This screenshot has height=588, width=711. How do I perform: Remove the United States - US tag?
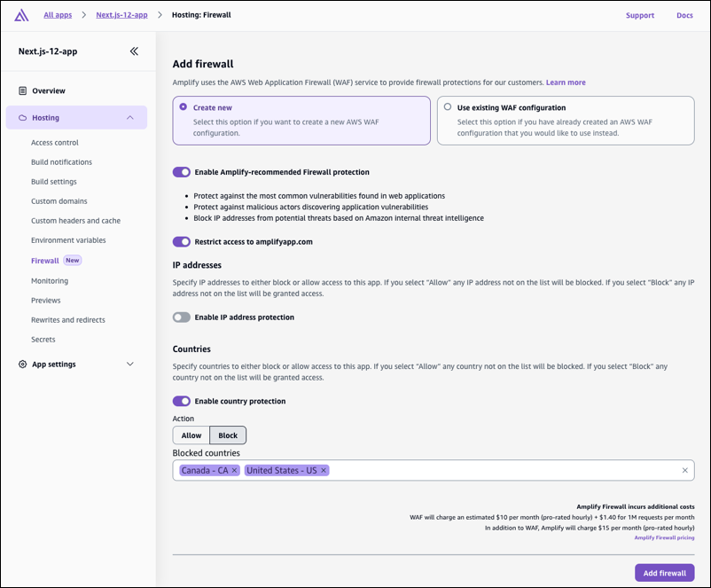click(x=323, y=470)
